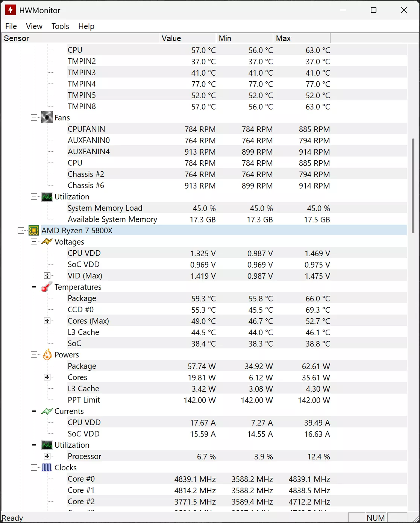Open the Tools menu
The height and width of the screenshot is (523, 420).
pyautogui.click(x=60, y=26)
